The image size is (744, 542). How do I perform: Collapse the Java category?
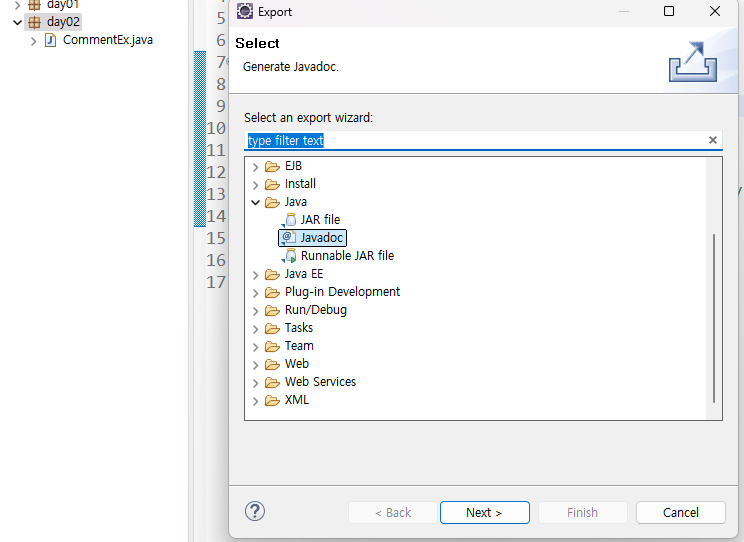coord(255,203)
